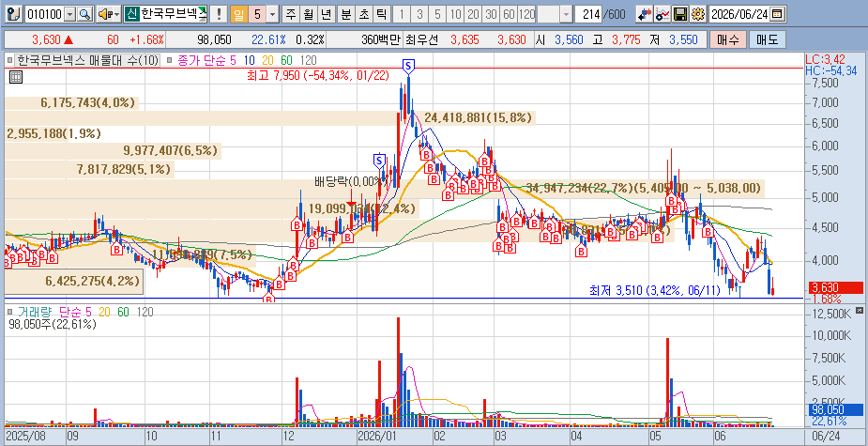The height and width of the screenshot is (446, 868).
Task: Click the 2,955,188(1,9%) volume profile label
Action: click(53, 133)
